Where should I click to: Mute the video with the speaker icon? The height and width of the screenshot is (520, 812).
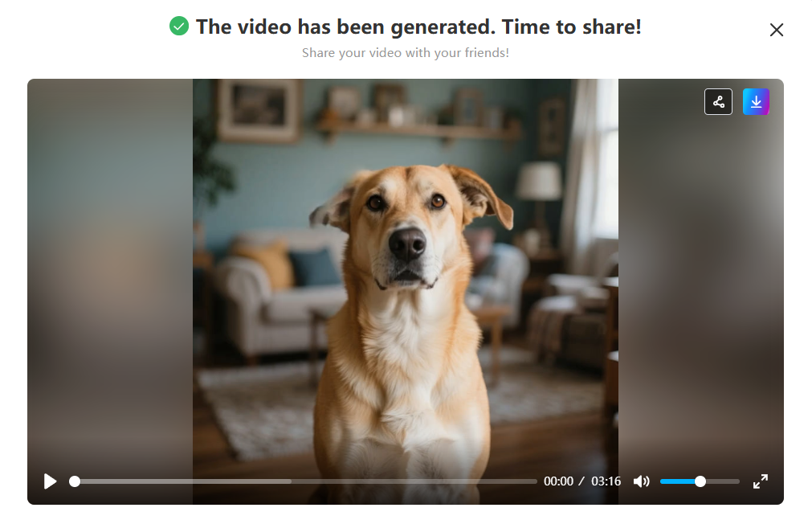(x=641, y=481)
